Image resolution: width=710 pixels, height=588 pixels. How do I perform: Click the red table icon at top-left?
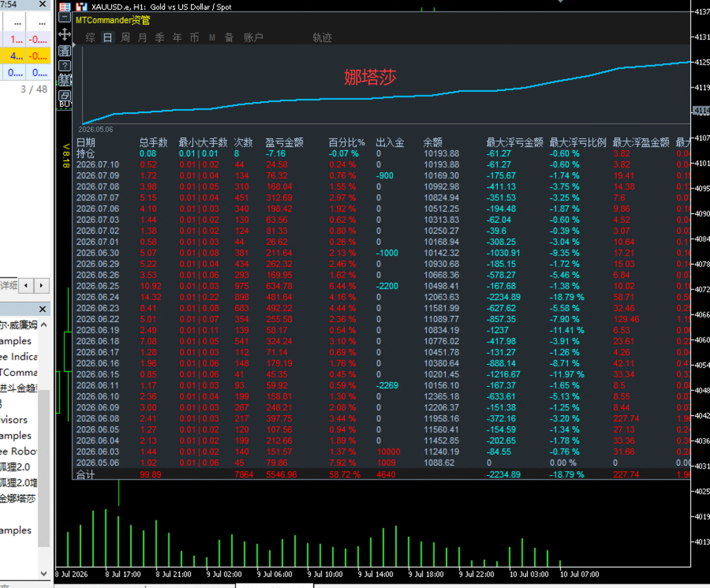point(64,7)
